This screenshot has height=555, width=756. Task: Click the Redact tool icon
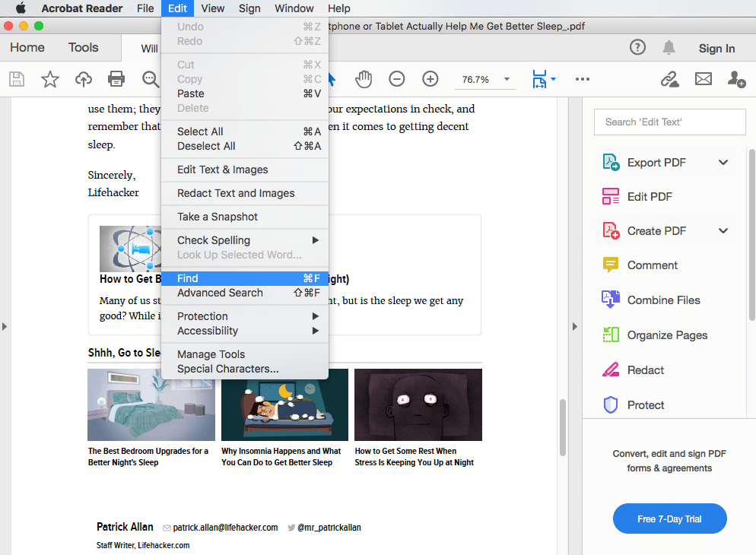[x=611, y=370]
